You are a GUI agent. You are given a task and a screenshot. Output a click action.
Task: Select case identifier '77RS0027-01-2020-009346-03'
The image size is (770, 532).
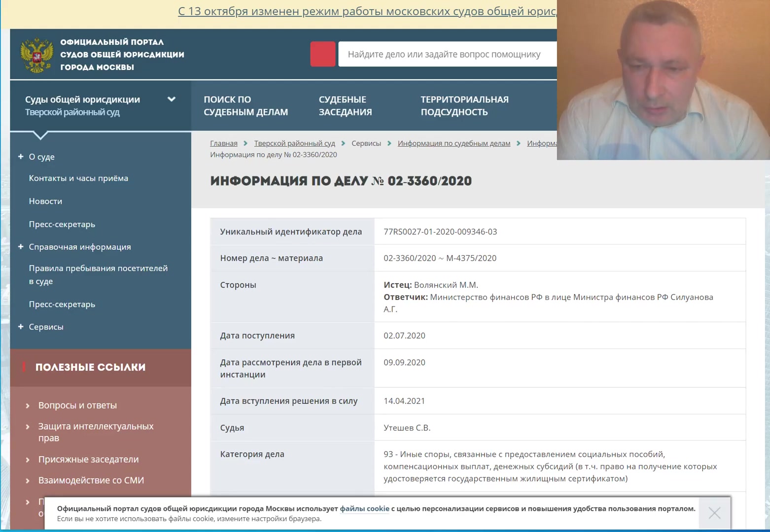tap(440, 232)
